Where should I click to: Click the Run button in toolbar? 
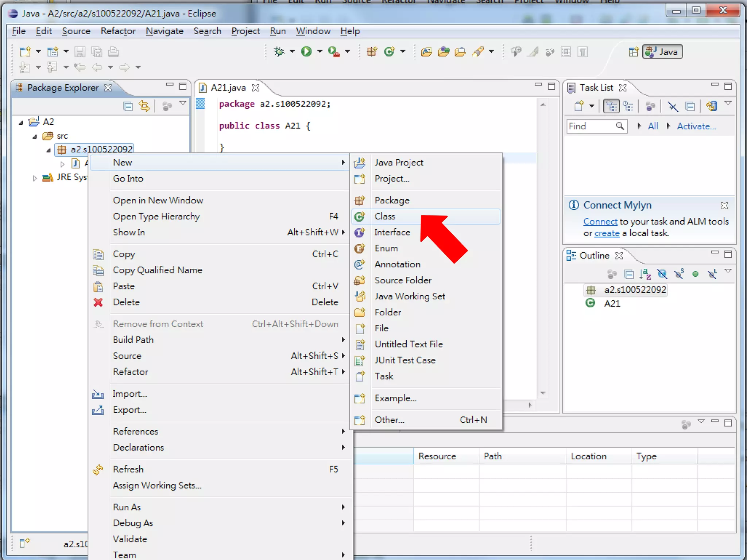(x=306, y=52)
